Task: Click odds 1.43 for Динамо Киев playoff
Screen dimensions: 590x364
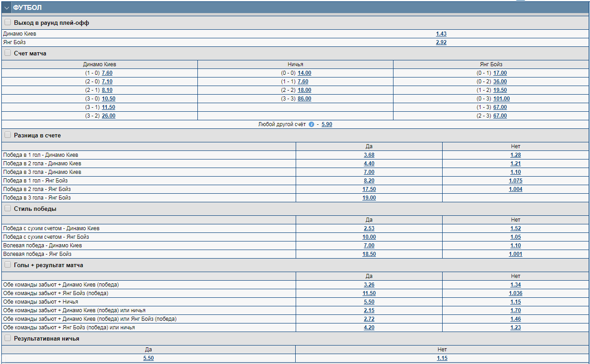Action: point(441,34)
